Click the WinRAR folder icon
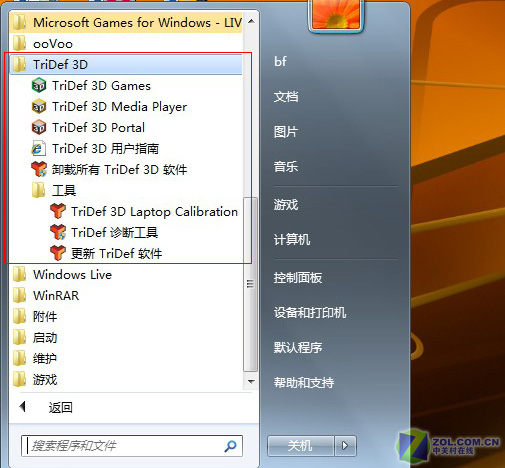 (x=19, y=295)
